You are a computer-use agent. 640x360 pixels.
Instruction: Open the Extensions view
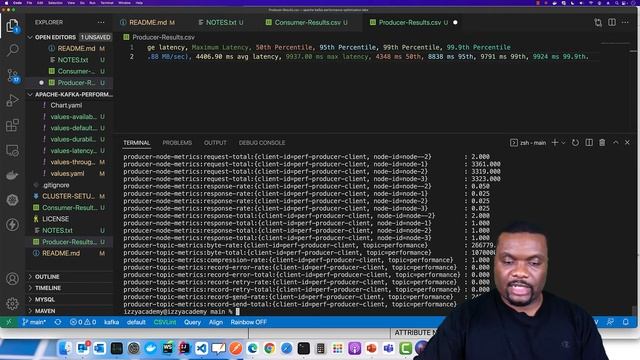12,125
